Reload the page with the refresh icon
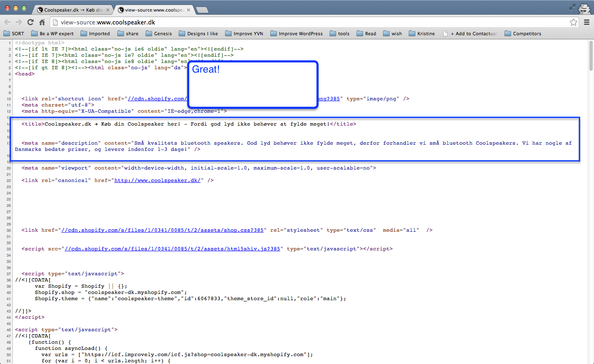Viewport: 594px width, 364px height. pos(30,22)
